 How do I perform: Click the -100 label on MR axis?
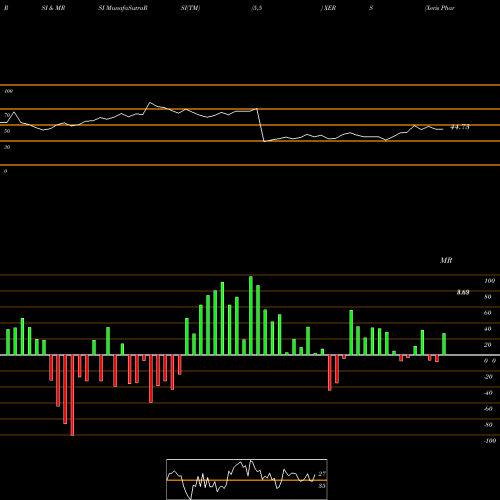490,441
